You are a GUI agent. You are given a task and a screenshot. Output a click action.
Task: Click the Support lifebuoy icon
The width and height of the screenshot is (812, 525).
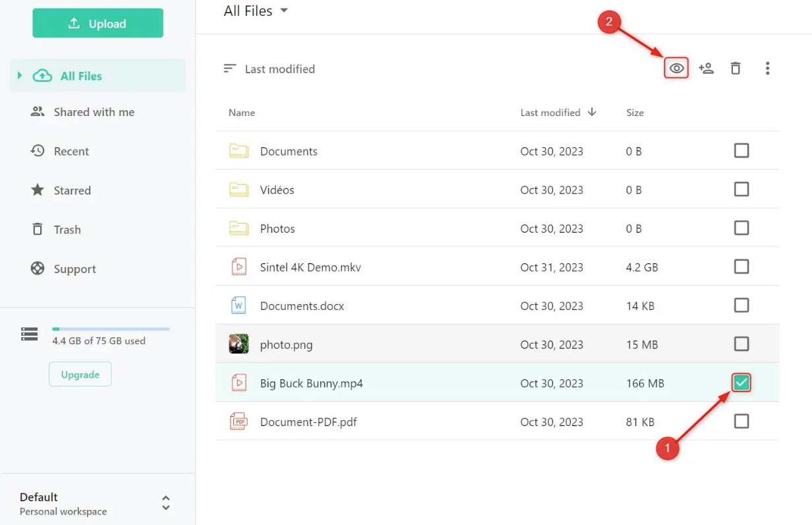pyautogui.click(x=38, y=268)
